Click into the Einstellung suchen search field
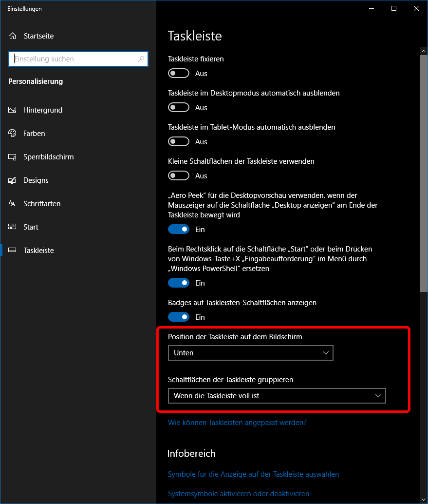428x504 pixels. click(73, 59)
